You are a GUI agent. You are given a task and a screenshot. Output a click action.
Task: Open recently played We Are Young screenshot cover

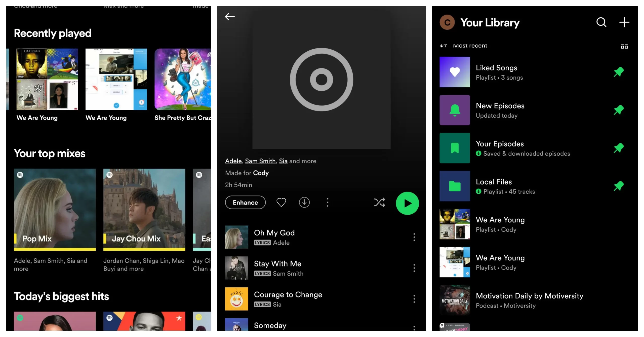coord(116,79)
